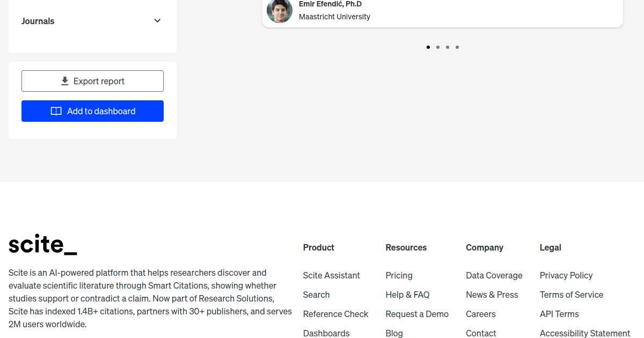Open the Careers page

tap(480, 314)
